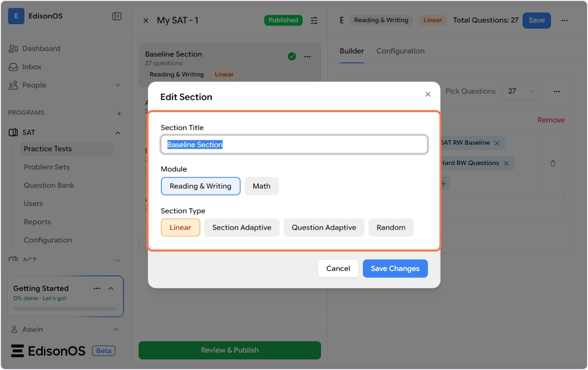The width and height of the screenshot is (588, 370).
Task: Remove the Hard RW Questions tag
Action: [x=506, y=163]
